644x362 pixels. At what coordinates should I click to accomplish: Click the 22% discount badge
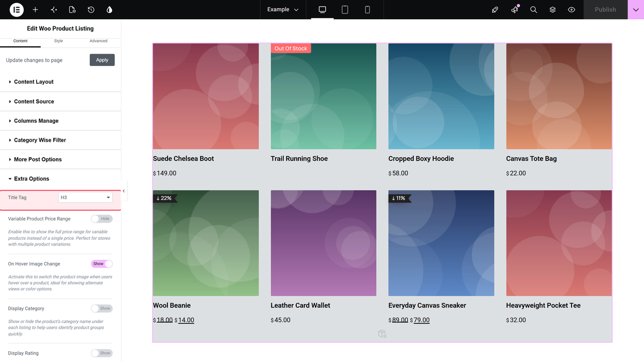pos(164,198)
